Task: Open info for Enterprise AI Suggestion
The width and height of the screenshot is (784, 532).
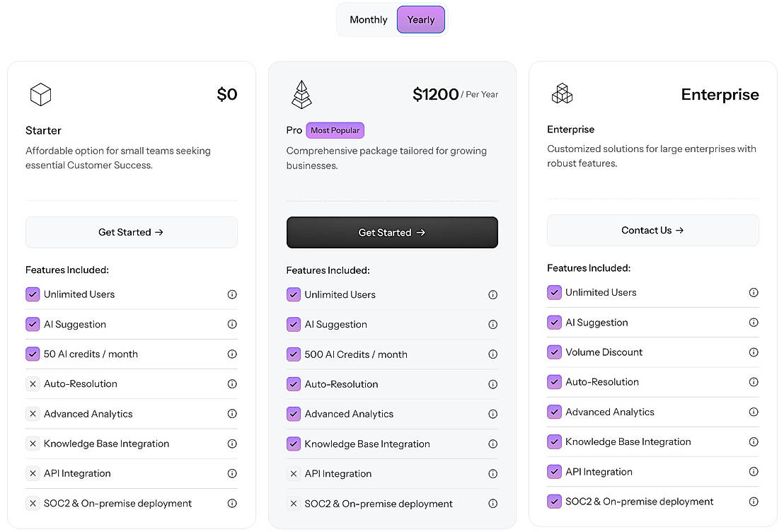Action: click(x=754, y=323)
